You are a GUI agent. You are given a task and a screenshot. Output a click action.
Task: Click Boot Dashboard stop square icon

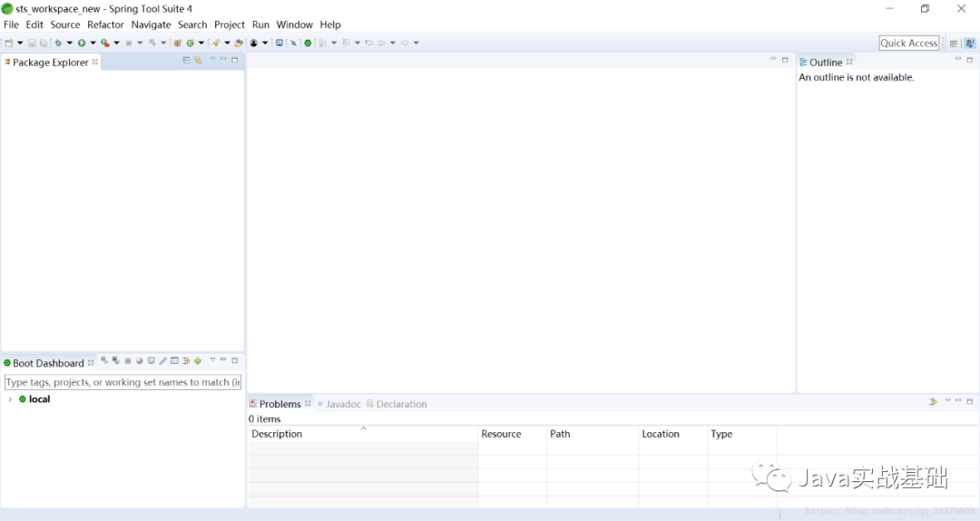pos(128,361)
